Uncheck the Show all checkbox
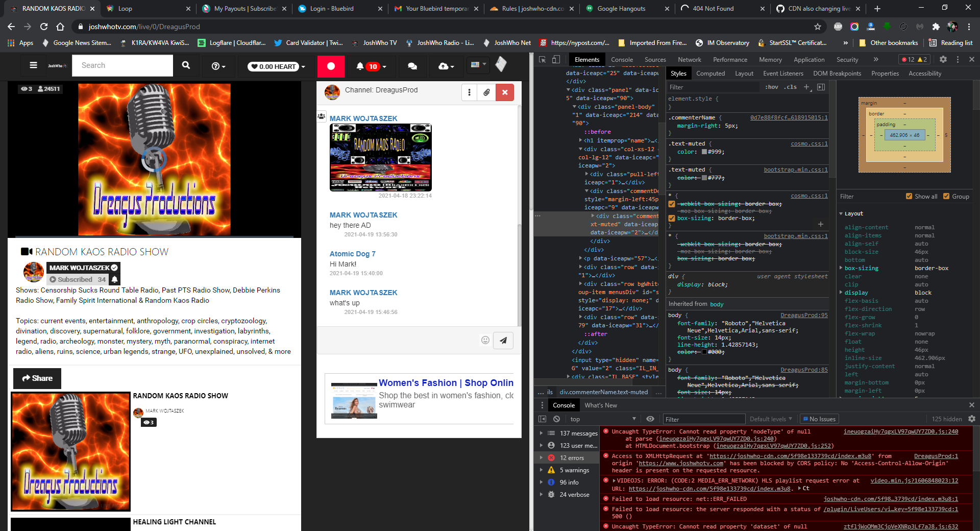This screenshot has height=531, width=980. 909,196
